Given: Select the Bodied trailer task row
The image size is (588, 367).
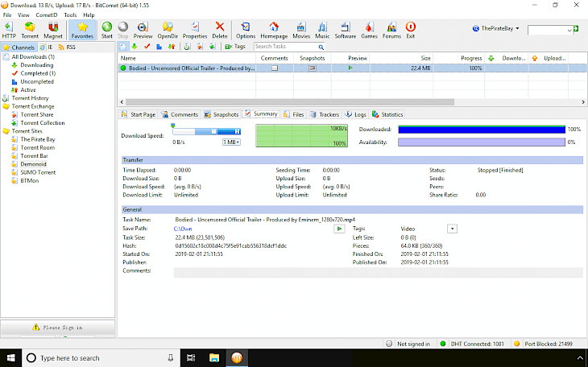Looking at the screenshot, I should [x=352, y=68].
